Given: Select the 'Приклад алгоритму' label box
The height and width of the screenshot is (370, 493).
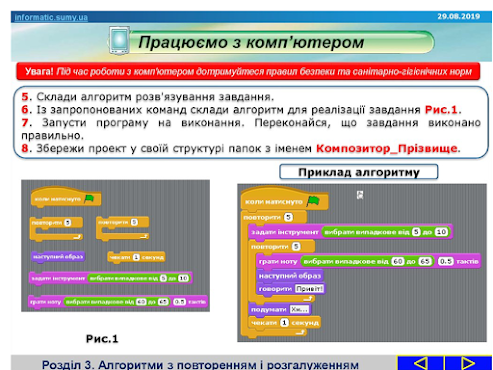Looking at the screenshot, I should (359, 172).
